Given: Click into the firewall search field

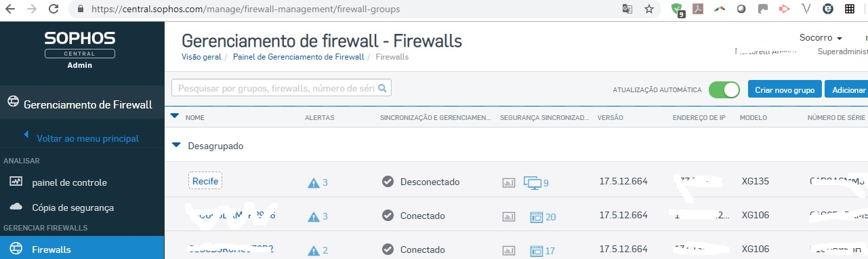Looking at the screenshot, I should point(281,88).
